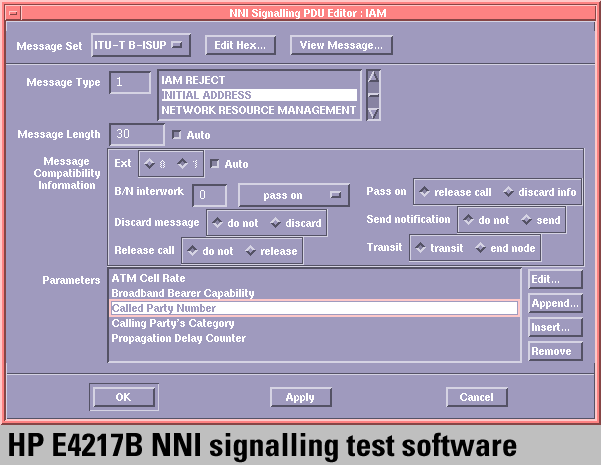Click the B/N interwork value field
The image size is (601, 465).
point(209,195)
